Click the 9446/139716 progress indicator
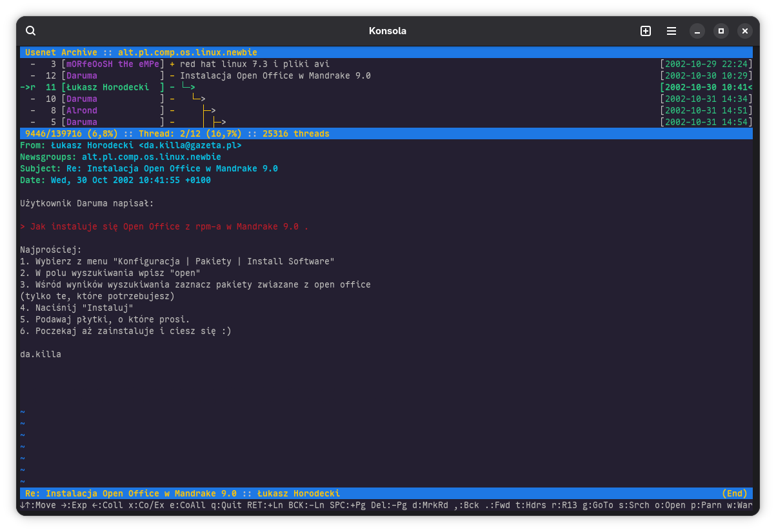The height and width of the screenshot is (532, 776). (x=55, y=133)
